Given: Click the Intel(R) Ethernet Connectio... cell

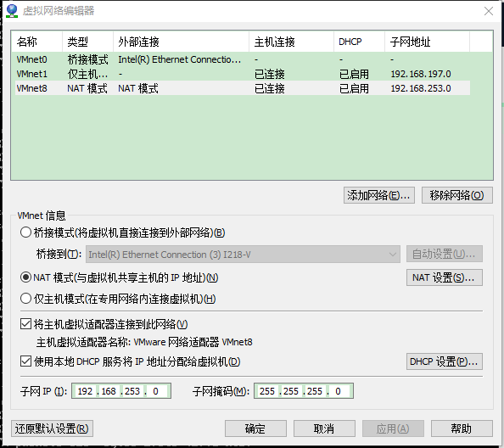Looking at the screenshot, I should pos(180,59).
